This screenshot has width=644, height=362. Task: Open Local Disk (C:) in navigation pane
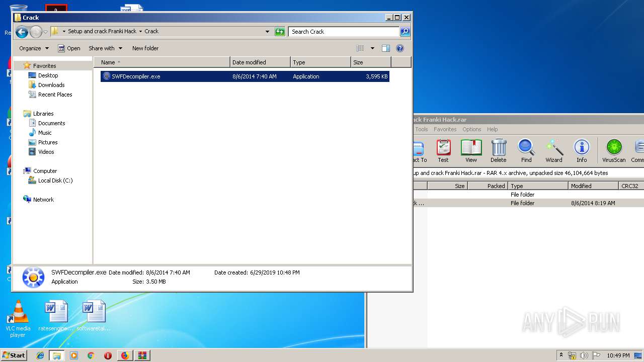point(55,180)
